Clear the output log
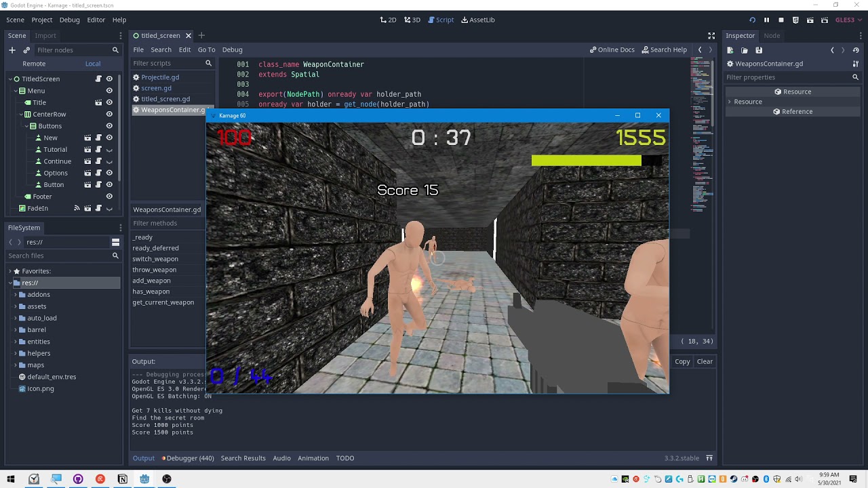The height and width of the screenshot is (488, 868). (705, 361)
